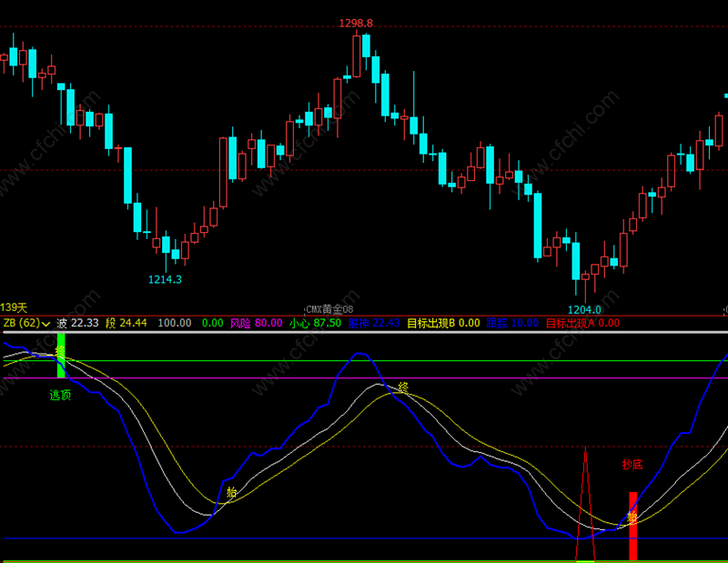
Task: Click the 目标出现B 0.00 legend label
Action: coord(443,323)
